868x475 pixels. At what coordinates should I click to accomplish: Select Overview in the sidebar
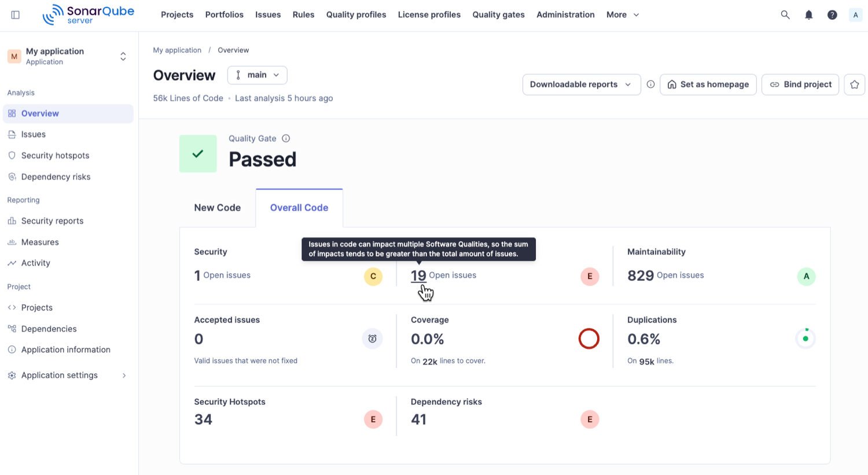coord(68,113)
